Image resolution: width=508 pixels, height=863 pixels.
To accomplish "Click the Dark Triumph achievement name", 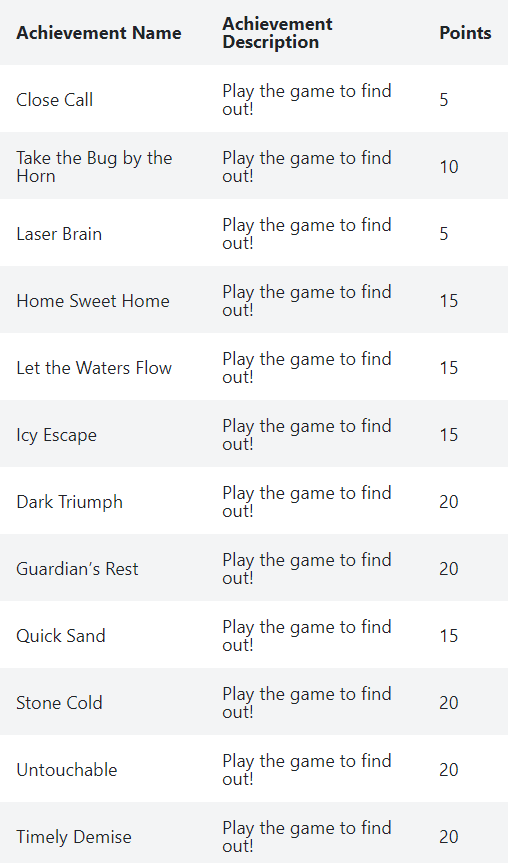I will pyautogui.click(x=69, y=502).
